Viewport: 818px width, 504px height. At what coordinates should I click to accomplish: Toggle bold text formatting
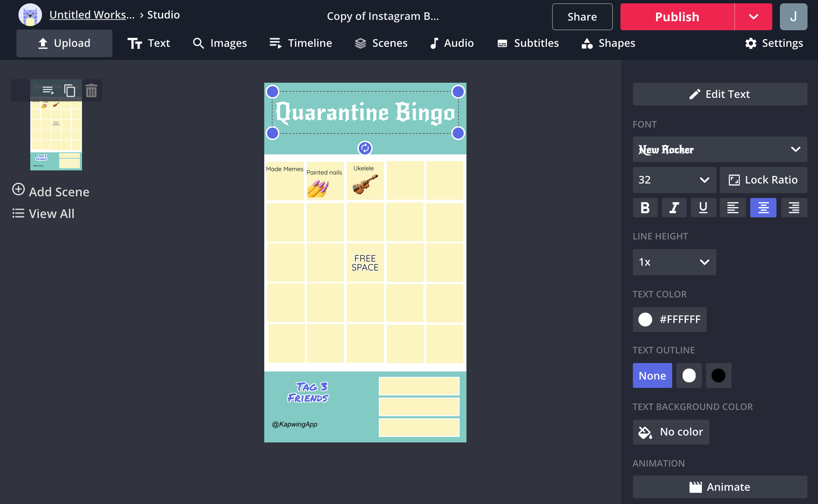[x=645, y=208]
